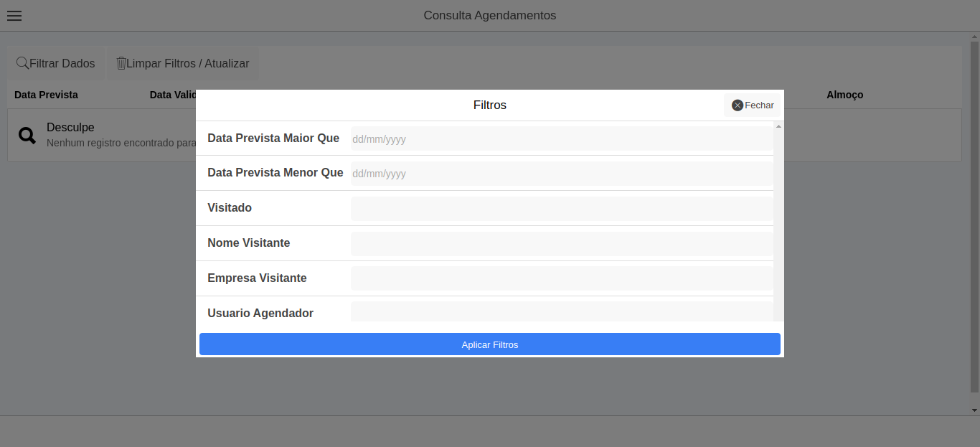Apply filters with the Aplicar Filtros button
The height and width of the screenshot is (447, 980).
(x=490, y=344)
